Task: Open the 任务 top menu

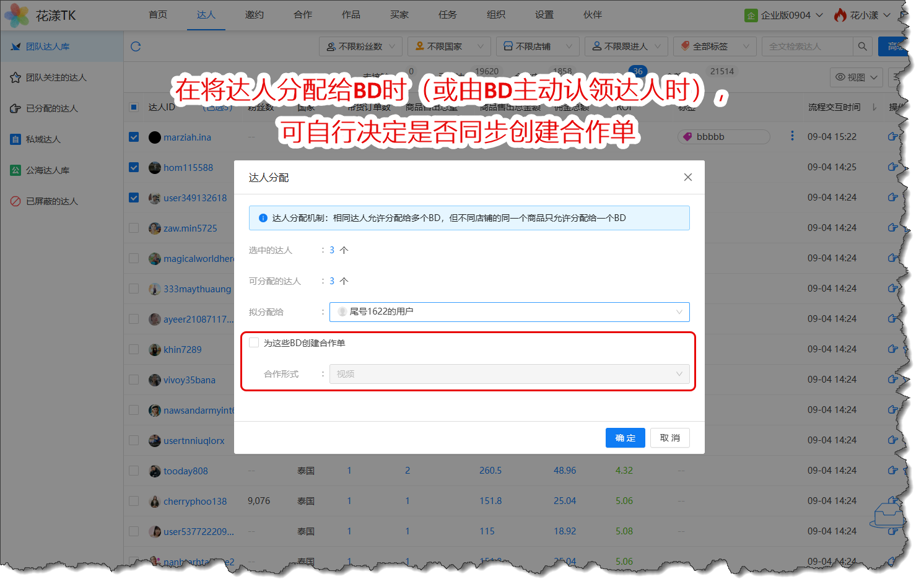Action: click(x=448, y=15)
